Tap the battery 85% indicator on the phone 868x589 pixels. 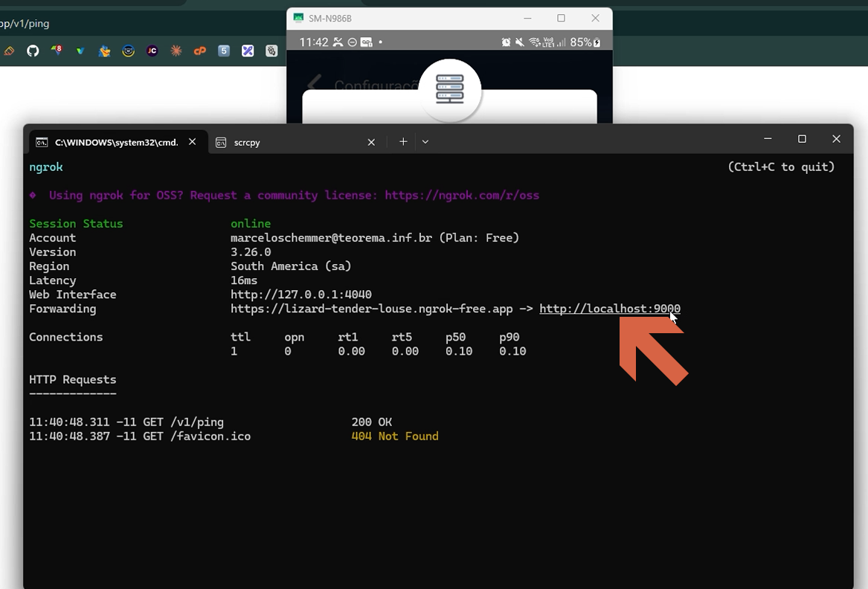pyautogui.click(x=585, y=42)
